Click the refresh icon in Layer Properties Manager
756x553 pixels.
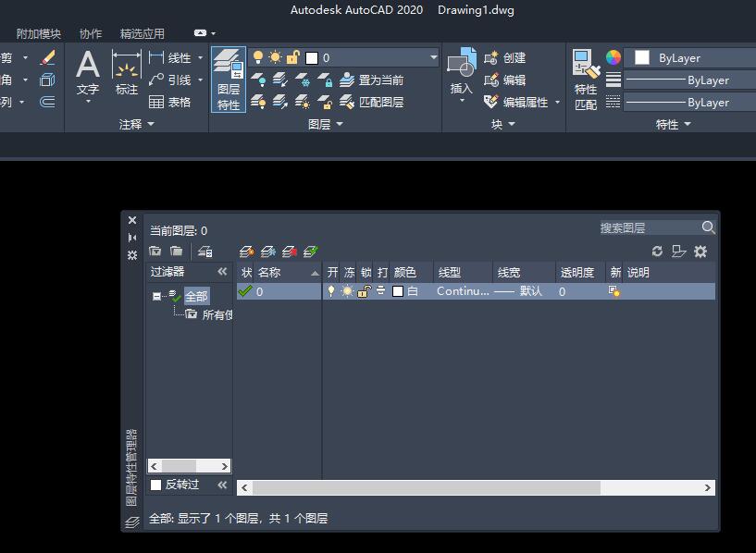(658, 251)
